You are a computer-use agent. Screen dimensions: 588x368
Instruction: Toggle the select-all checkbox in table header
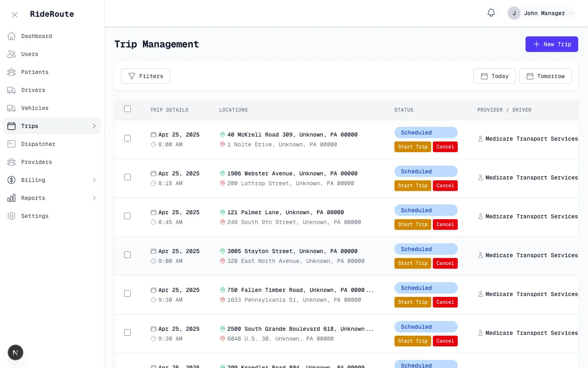click(127, 109)
